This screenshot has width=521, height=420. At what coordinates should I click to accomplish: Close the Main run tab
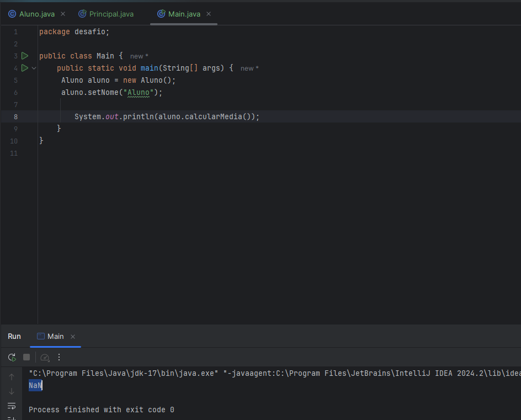(x=73, y=337)
